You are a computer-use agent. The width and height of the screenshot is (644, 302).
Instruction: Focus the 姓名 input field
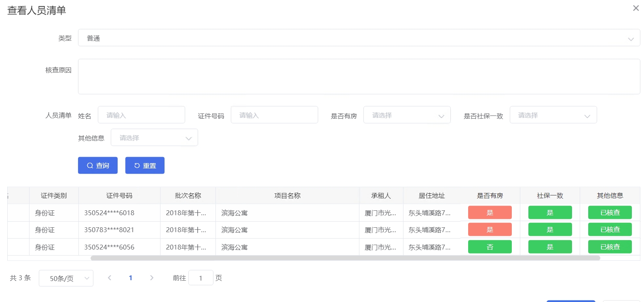point(141,115)
